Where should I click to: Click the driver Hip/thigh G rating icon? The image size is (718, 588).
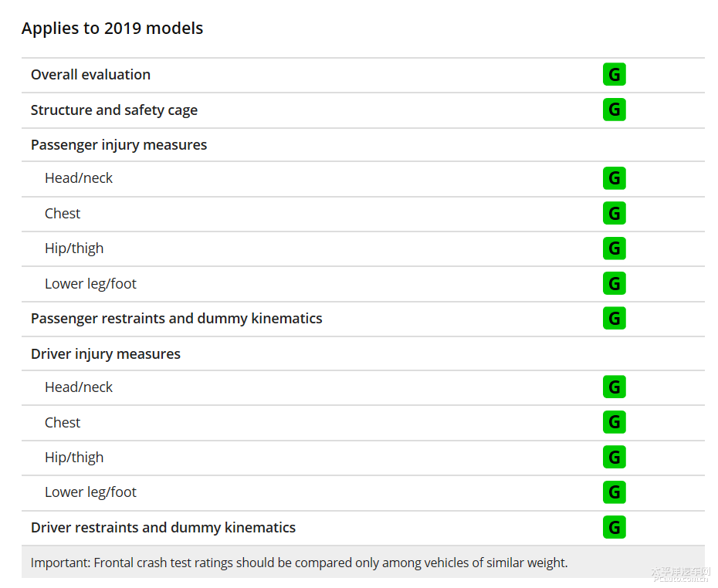coord(614,457)
